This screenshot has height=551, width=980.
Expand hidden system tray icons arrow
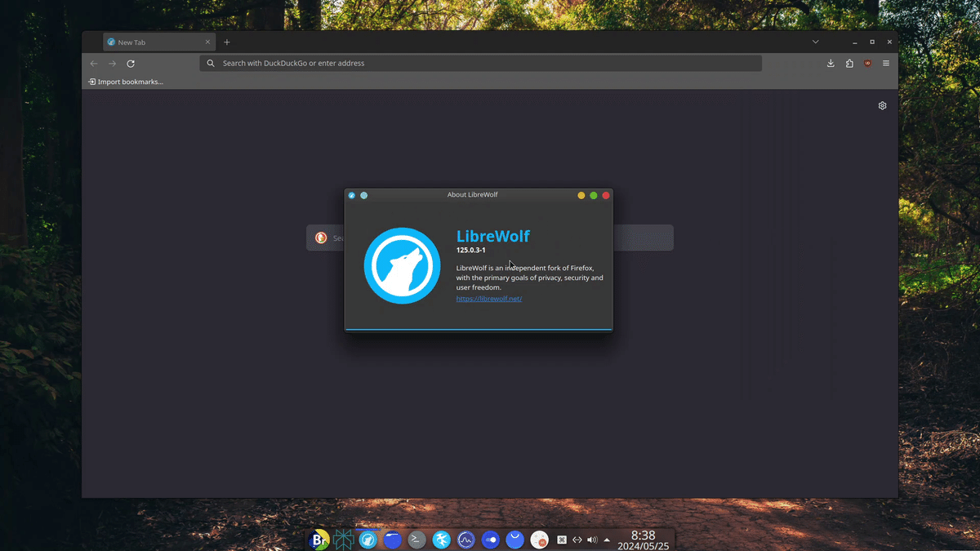click(607, 540)
